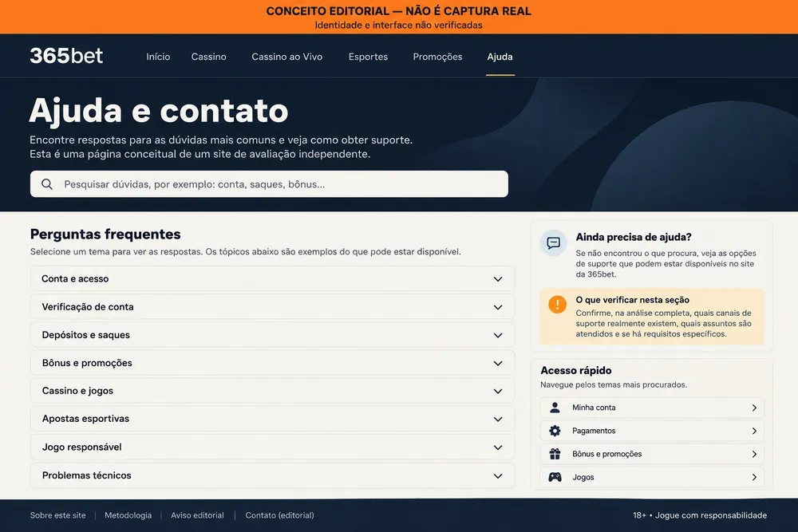Expand the Cassino e jogos topic

pyautogui.click(x=272, y=391)
